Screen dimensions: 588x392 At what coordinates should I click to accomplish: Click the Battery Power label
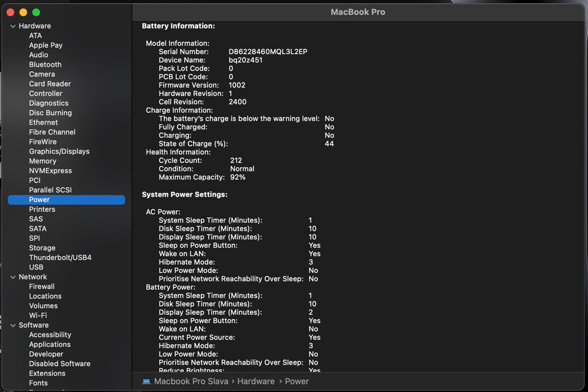pyautogui.click(x=171, y=287)
